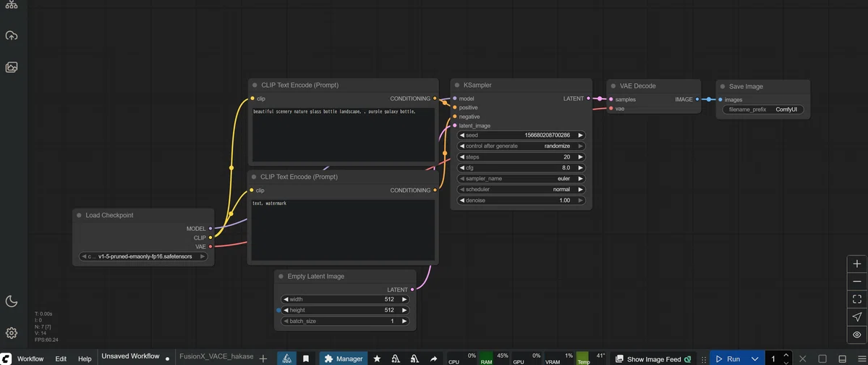Toggle link visibility with the eye icon

[x=857, y=335]
